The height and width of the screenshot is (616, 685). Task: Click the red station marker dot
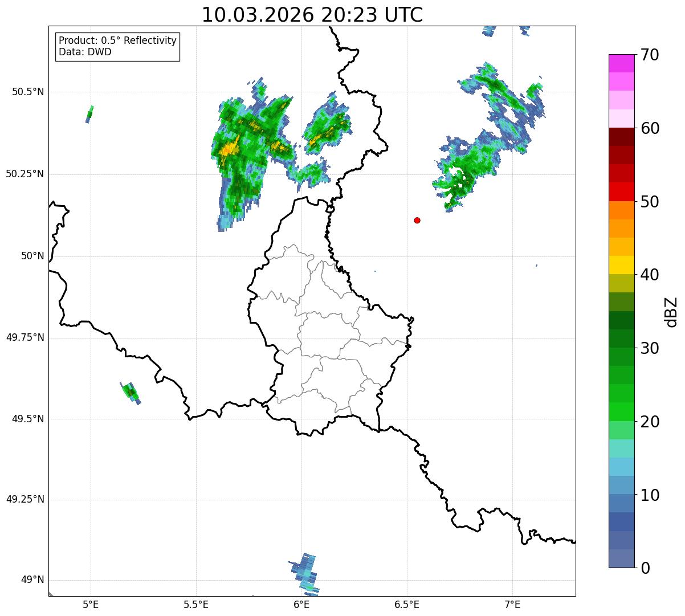417,220
